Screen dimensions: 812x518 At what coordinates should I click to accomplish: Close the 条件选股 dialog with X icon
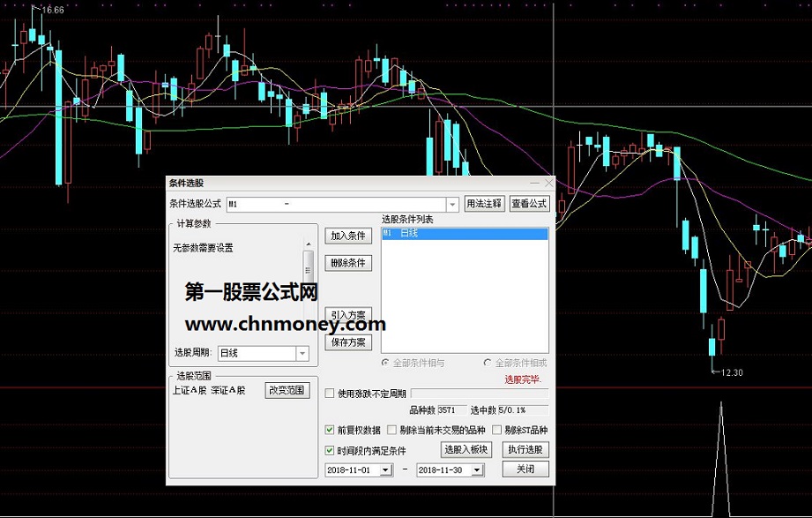point(548,183)
